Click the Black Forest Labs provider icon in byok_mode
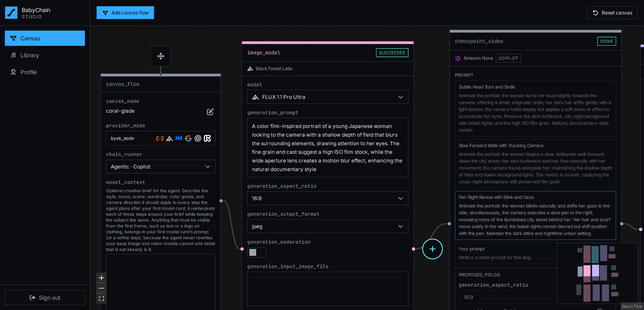 coord(169,138)
